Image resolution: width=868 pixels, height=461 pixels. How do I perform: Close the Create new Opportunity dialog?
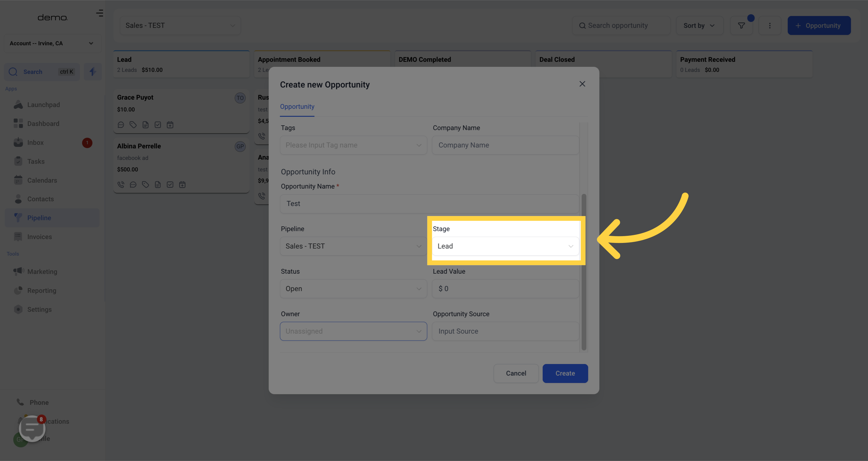coord(582,84)
